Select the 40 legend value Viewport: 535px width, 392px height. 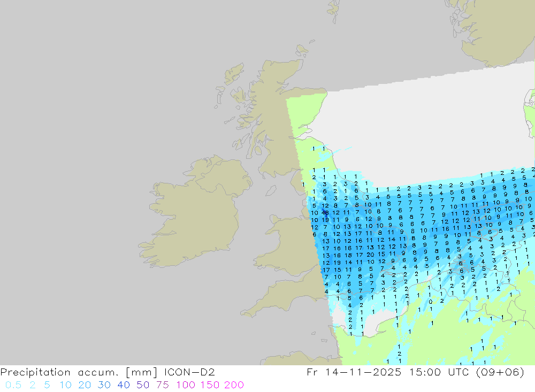pyautogui.click(x=124, y=385)
